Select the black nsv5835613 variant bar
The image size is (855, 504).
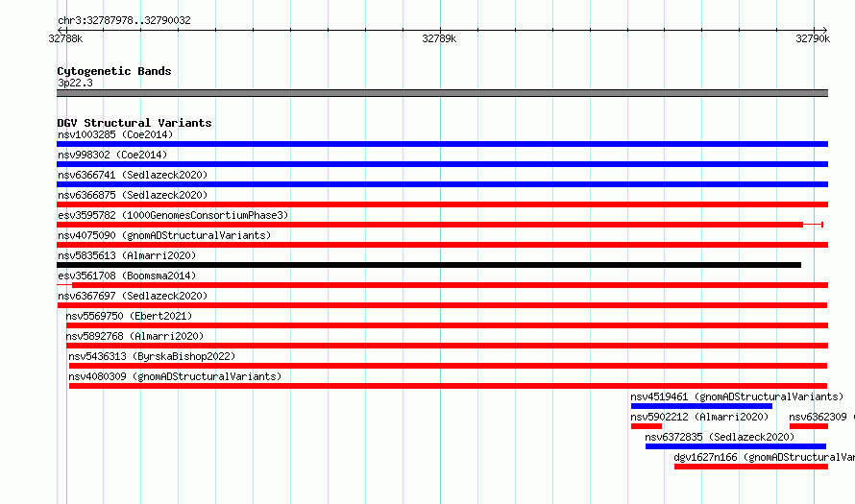[x=429, y=265]
